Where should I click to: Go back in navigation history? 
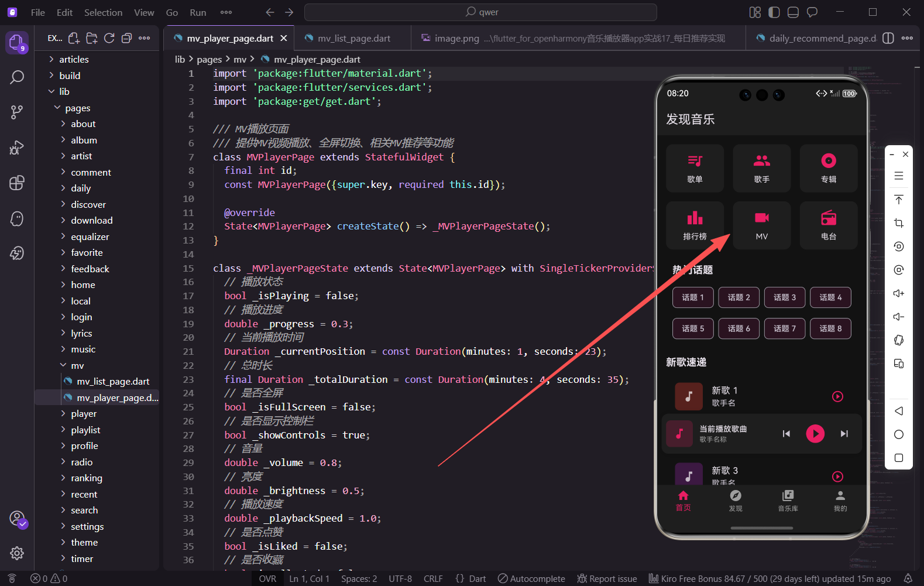point(270,12)
